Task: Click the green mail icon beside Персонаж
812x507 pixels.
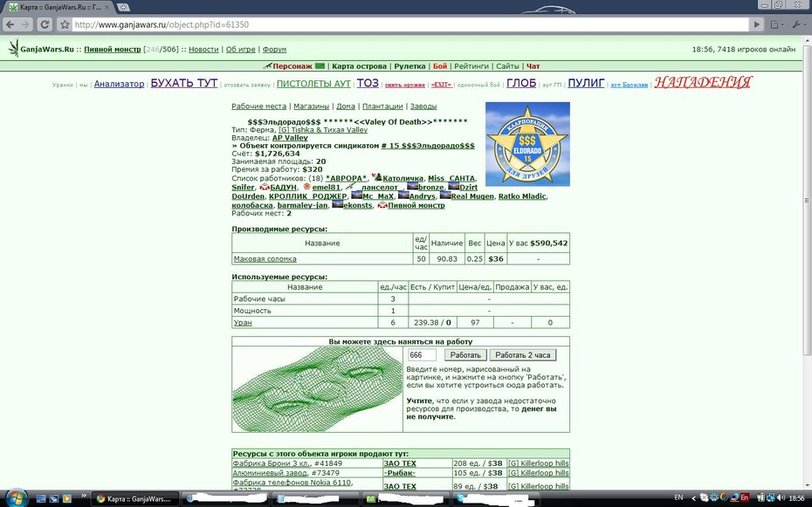Action: (x=320, y=65)
